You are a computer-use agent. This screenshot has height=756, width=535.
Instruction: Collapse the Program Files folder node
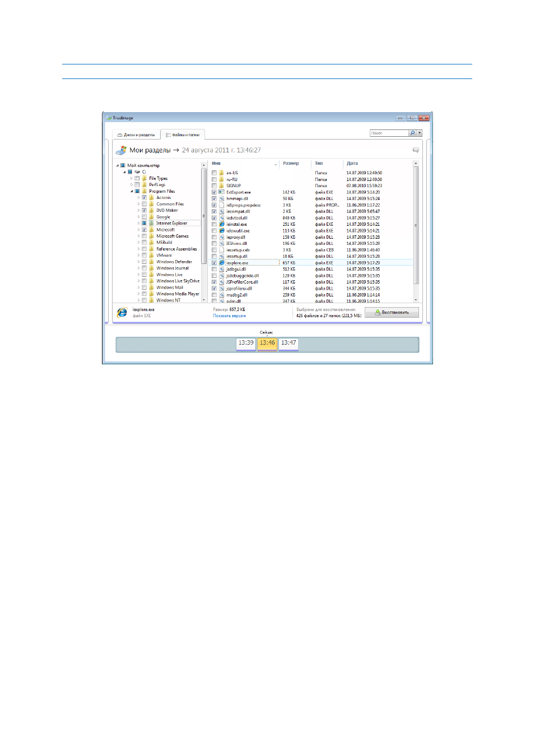[x=132, y=192]
